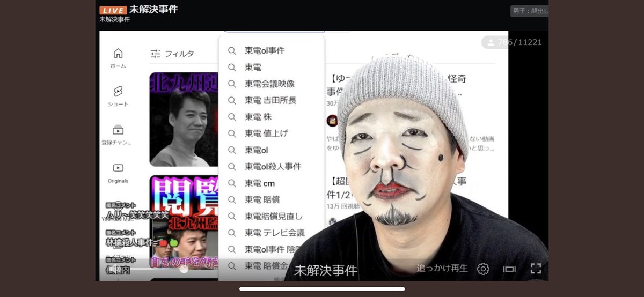This screenshot has width=644, height=297.
Task: Click the 未解決事件 channel subtitle under title
Action: [114, 19]
